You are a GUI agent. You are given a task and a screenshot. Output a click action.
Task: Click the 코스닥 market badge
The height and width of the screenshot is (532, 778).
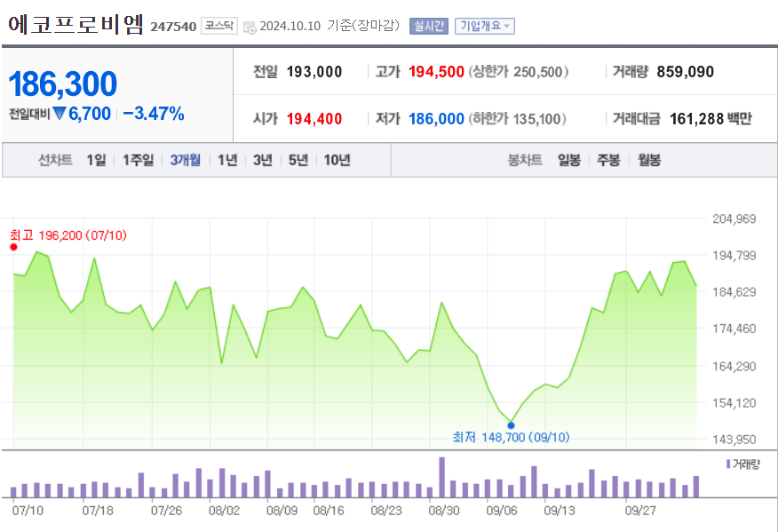(x=219, y=26)
